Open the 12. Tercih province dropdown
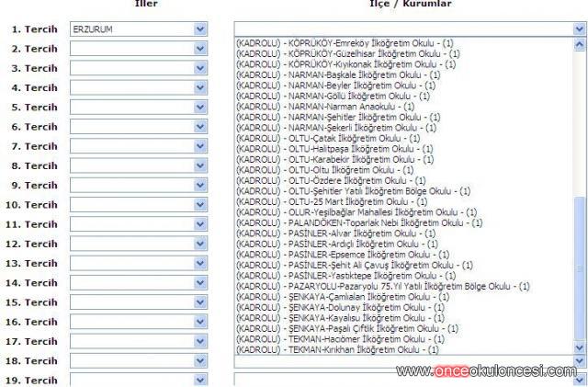 (139, 244)
